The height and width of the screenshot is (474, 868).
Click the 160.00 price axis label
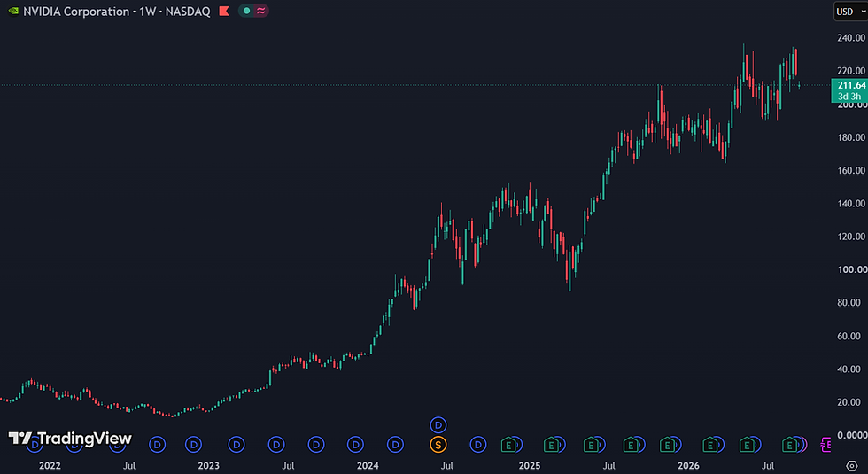point(851,170)
